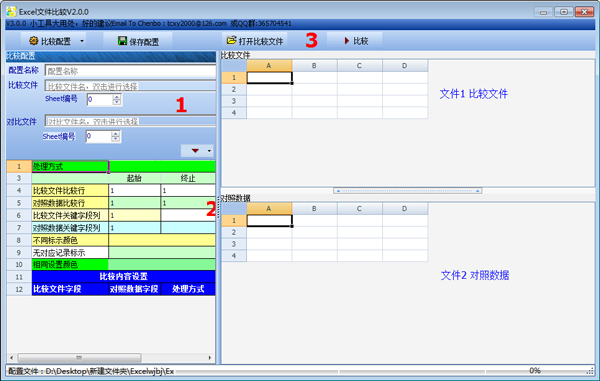Click the 终止 column header
The width and height of the screenshot is (600, 381).
(188, 178)
